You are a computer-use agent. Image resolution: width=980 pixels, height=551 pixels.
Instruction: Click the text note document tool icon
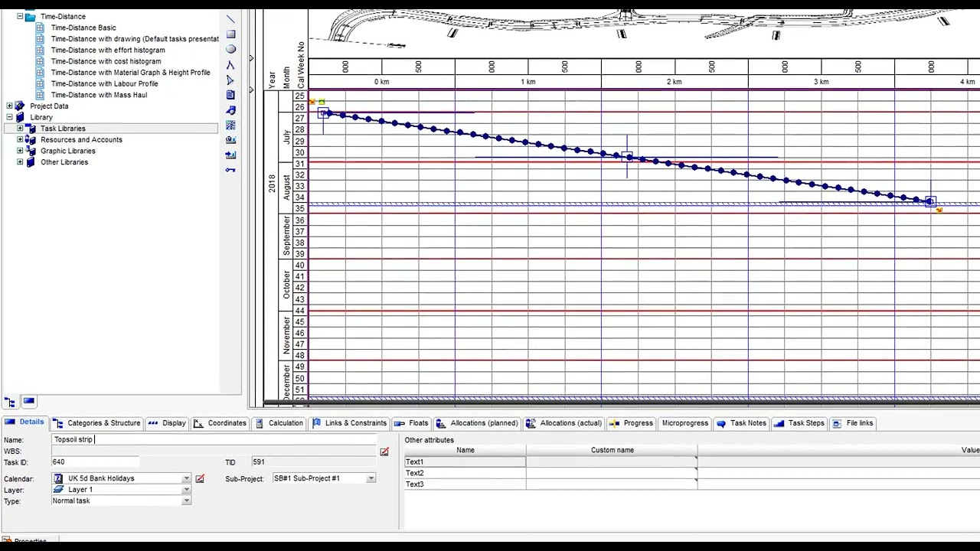230,95
